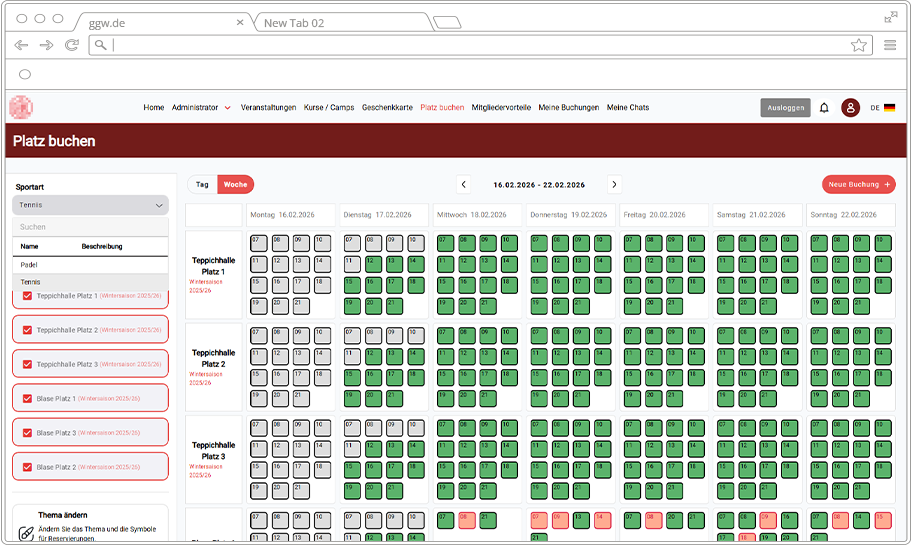Open notifications bell icon
This screenshot has width=914, height=550.
pos(824,108)
